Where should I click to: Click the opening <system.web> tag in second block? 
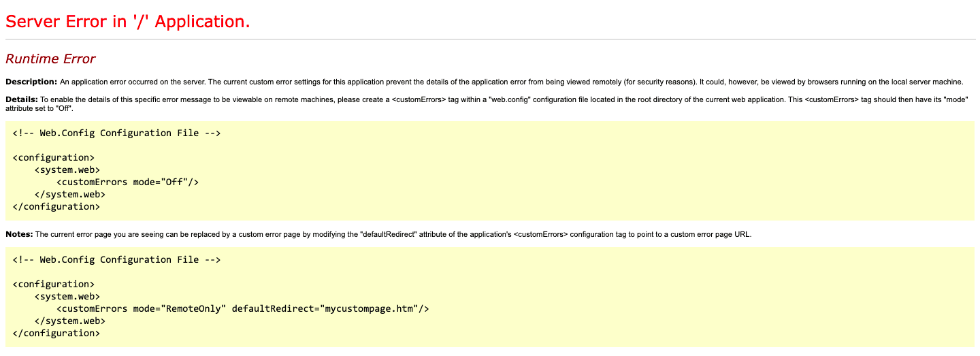[67, 296]
